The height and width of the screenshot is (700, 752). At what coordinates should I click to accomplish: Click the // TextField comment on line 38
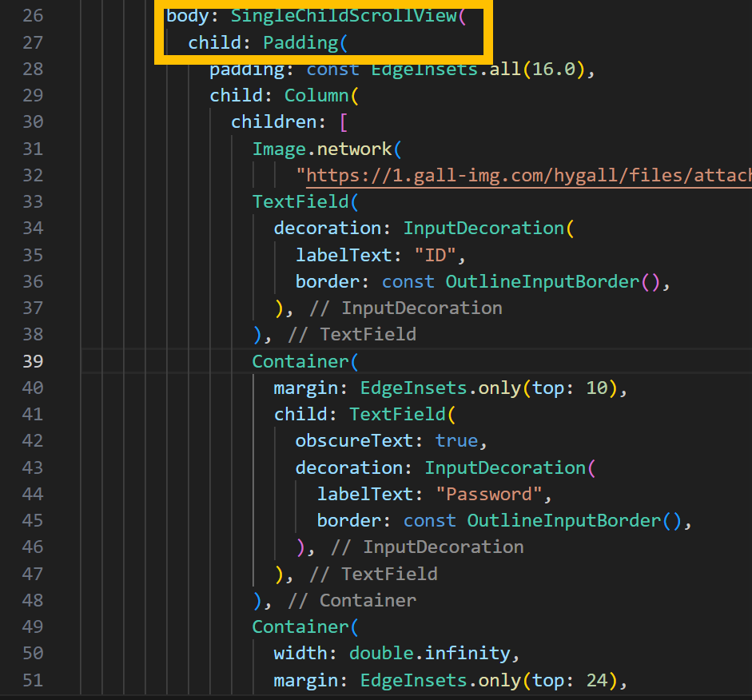352,335
